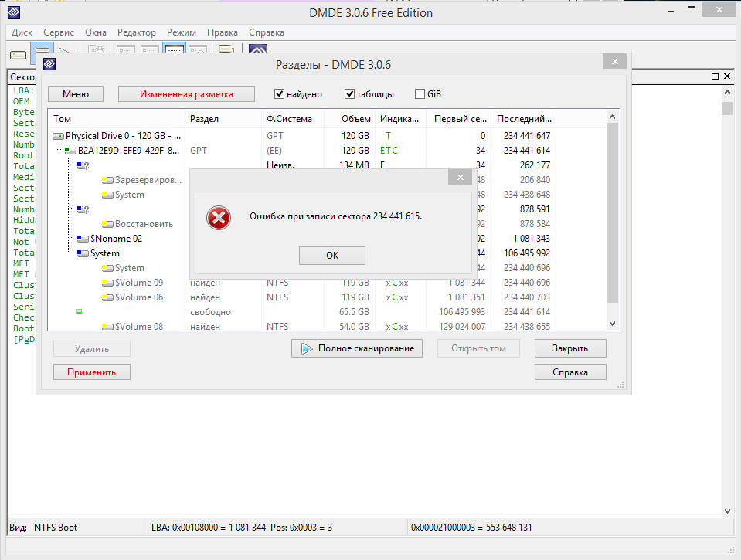Image resolution: width=741 pixels, height=560 pixels.
Task: Click status text '0x000021000003 = 553 648 131'
Action: (471, 528)
